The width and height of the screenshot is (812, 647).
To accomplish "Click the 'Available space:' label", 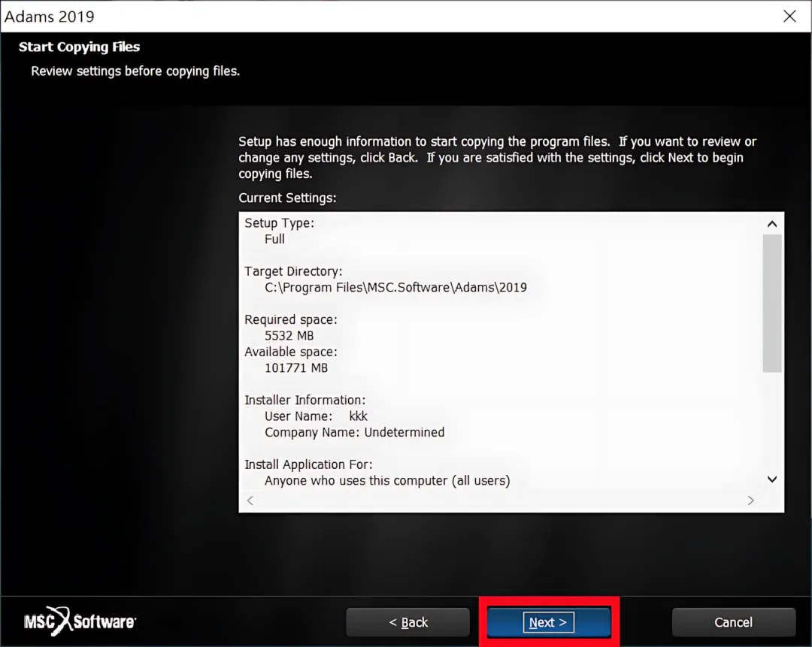I will coord(290,352).
